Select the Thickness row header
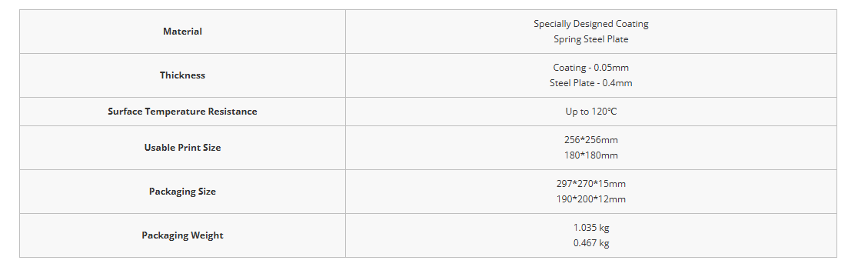 182,75
